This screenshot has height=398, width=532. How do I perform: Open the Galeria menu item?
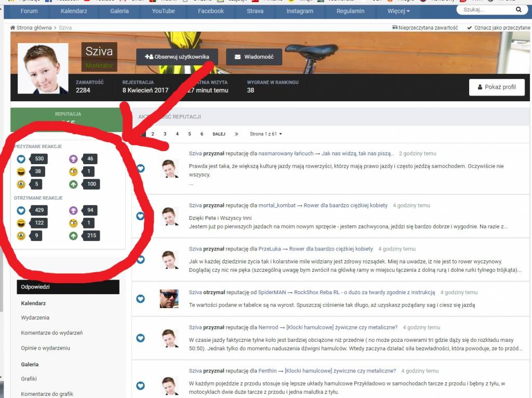pos(119,11)
